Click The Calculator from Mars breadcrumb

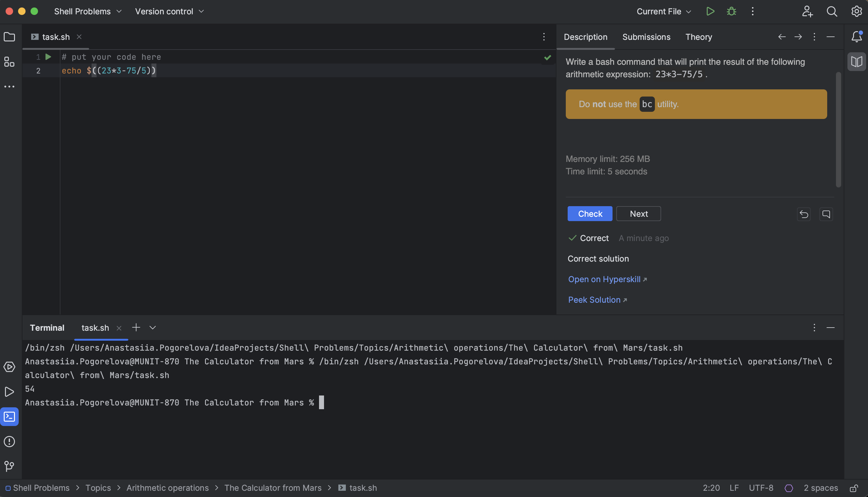tap(273, 488)
